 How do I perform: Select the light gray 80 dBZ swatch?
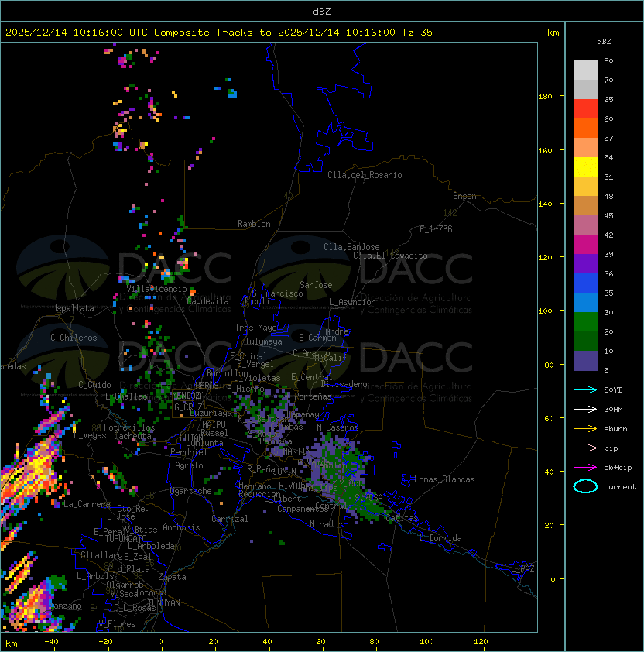(585, 70)
